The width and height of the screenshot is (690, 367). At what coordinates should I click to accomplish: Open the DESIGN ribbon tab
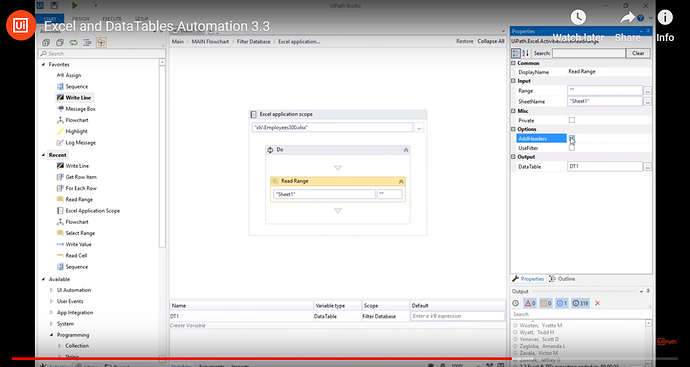[81, 19]
